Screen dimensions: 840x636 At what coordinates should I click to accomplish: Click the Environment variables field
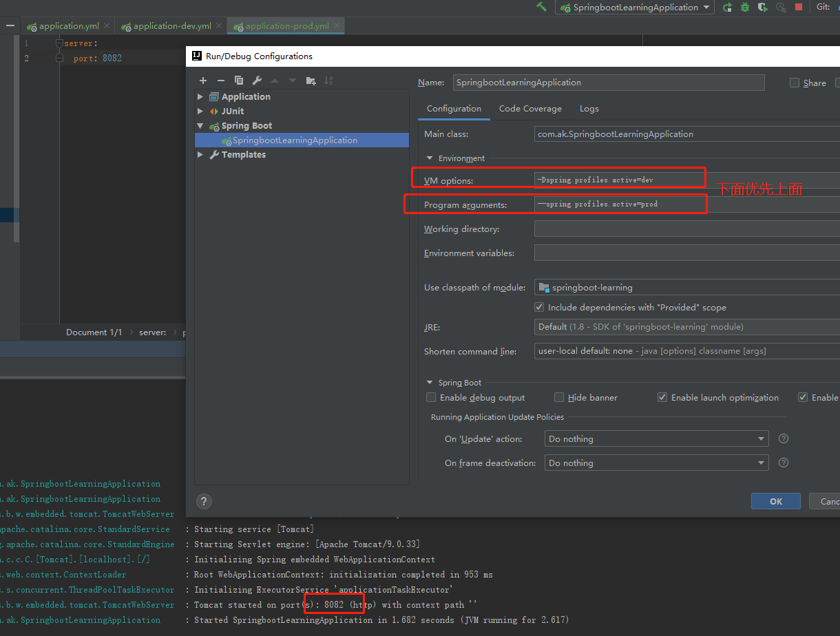coord(687,253)
